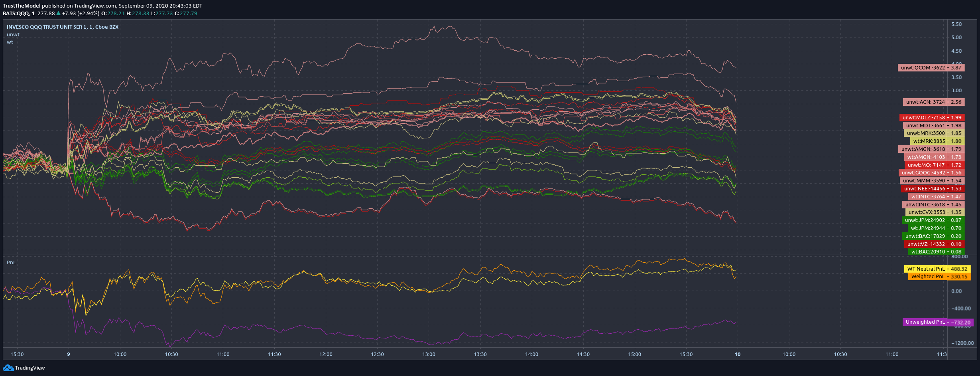Click the −1200.00 PnL scale value

pos(962,343)
